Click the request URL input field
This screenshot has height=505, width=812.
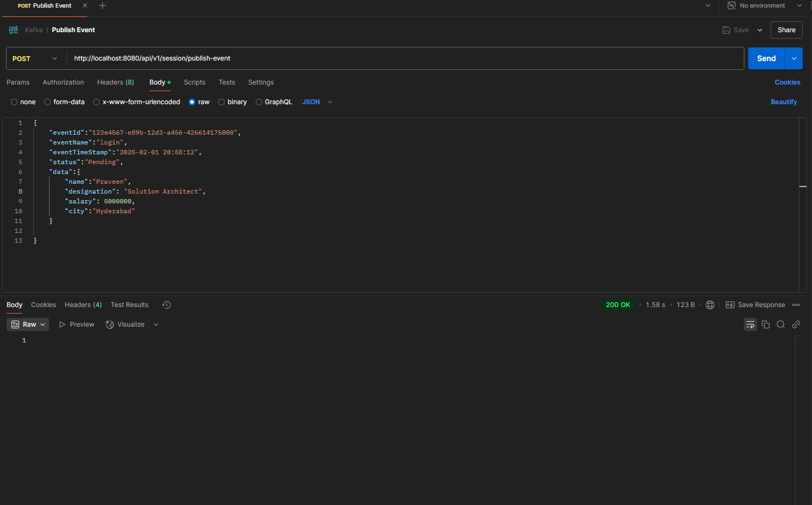(x=406, y=58)
